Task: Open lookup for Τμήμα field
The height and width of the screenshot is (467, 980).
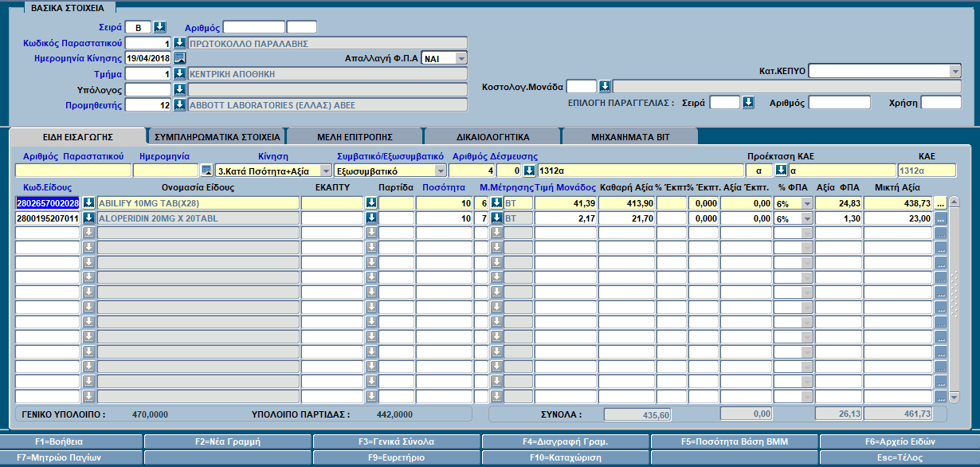Action: [179, 73]
